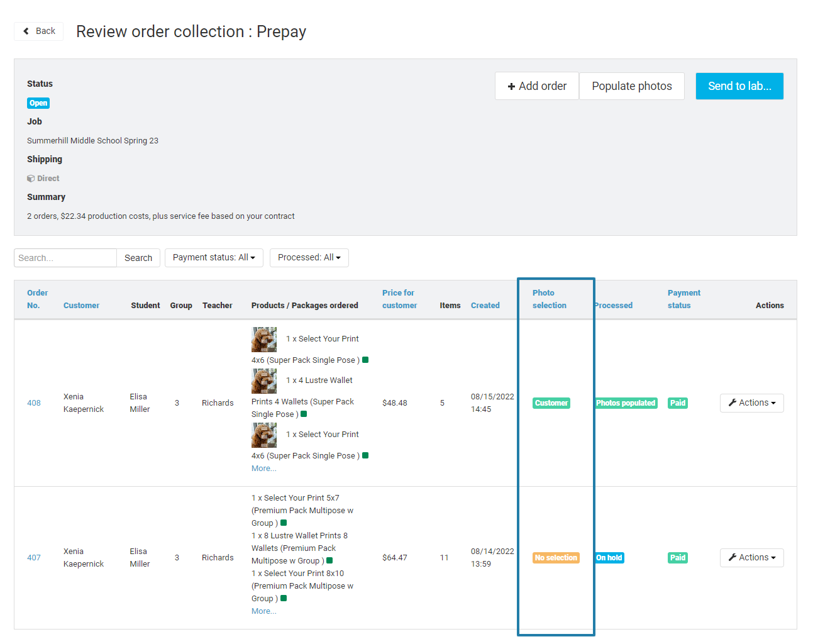This screenshot has width=813, height=644.
Task: Sort table by Order No. column
Action: (x=37, y=299)
